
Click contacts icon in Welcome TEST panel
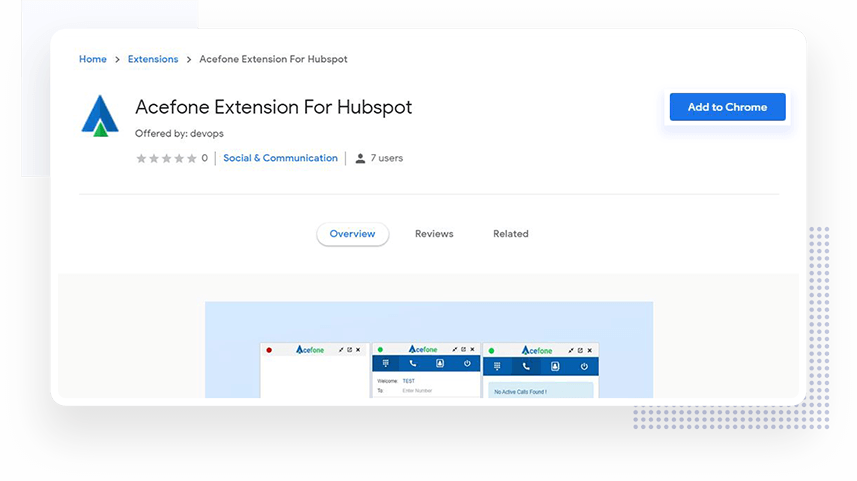pos(440,363)
